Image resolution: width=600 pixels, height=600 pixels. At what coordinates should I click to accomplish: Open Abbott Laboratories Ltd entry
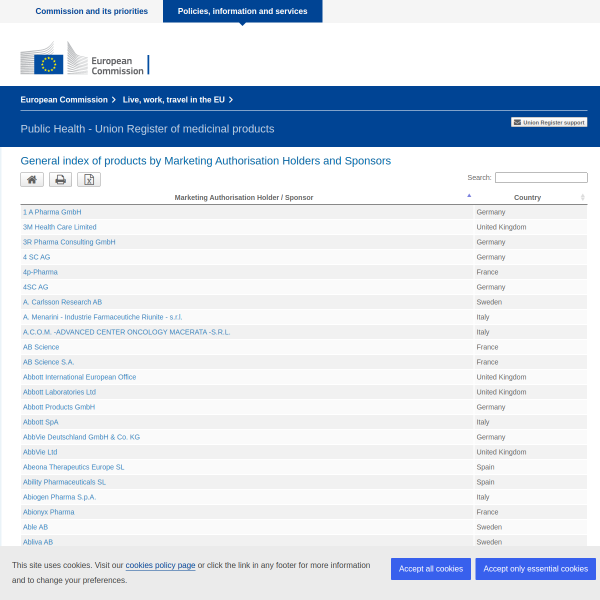coord(59,392)
